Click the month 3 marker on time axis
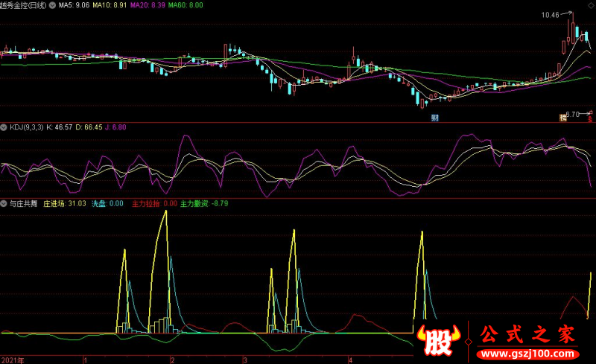This screenshot has height=364, width=596. coord(245,360)
